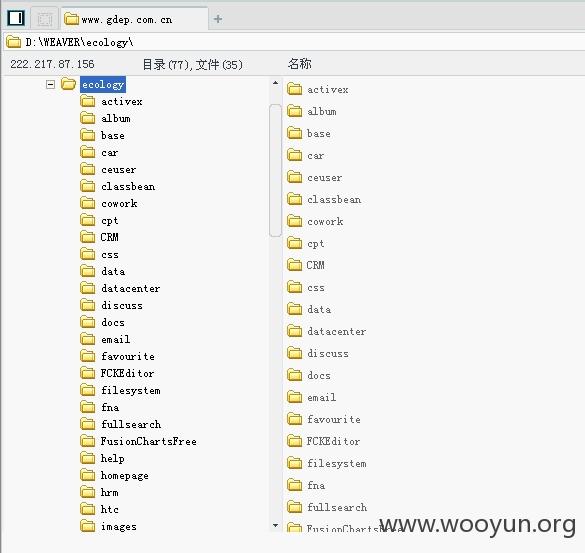Image resolution: width=585 pixels, height=553 pixels.
Task: Select fullsearch entry in the file list
Action: coord(337,507)
